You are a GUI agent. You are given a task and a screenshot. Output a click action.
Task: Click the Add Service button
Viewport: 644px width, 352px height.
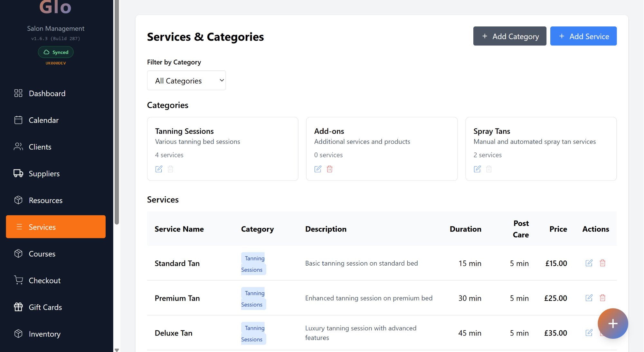coord(583,36)
